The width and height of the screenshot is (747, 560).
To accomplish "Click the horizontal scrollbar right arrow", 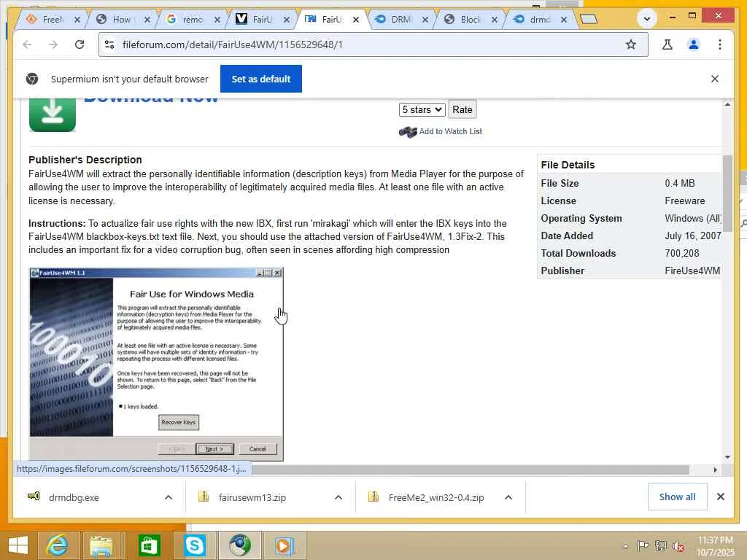I will pos(715,470).
